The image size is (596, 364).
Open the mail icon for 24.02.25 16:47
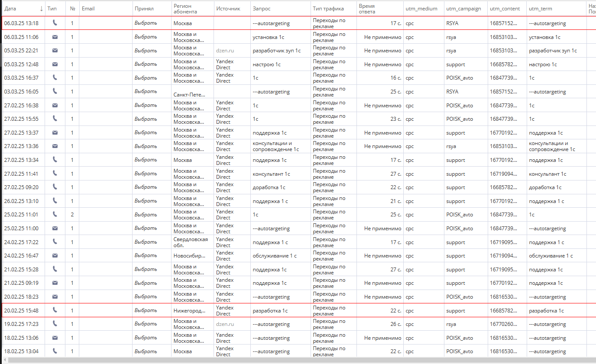tap(55, 255)
